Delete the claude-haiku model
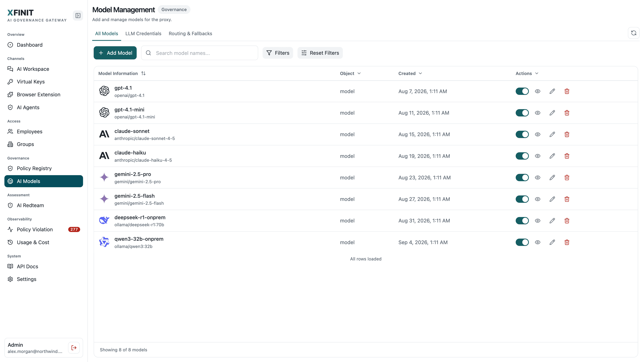 pyautogui.click(x=567, y=156)
